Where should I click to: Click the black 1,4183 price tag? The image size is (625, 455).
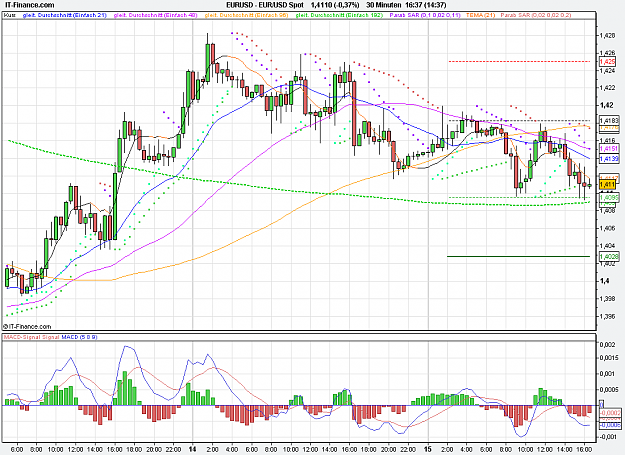tap(609, 120)
